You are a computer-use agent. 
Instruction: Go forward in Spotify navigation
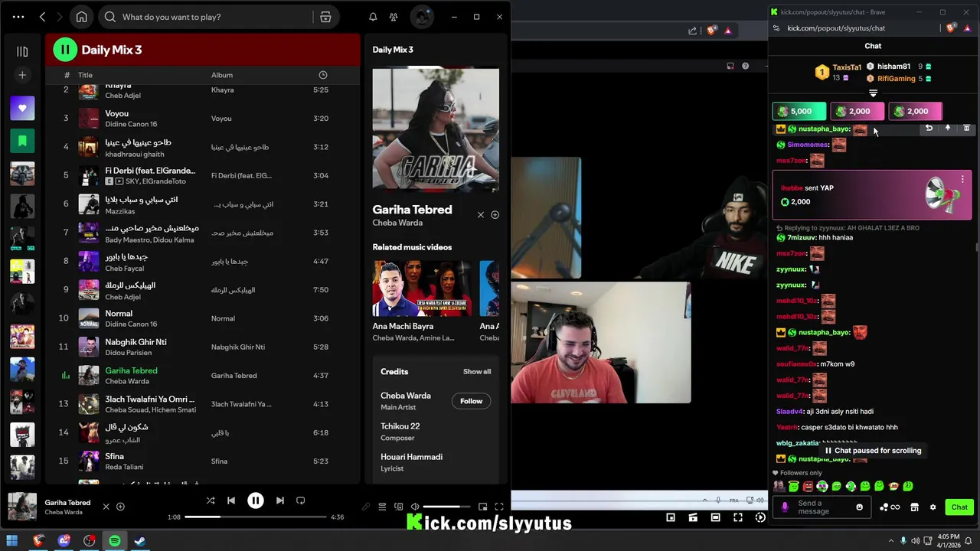61,17
